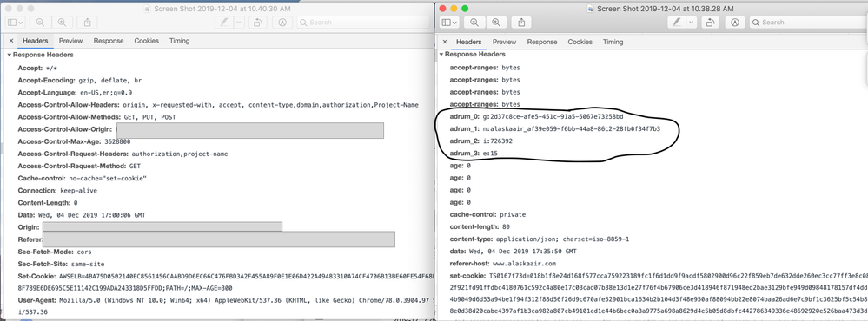This screenshot has width=868, height=321.
Task: Show Markup toolbar in the 10.40.30 window
Action: point(282,23)
